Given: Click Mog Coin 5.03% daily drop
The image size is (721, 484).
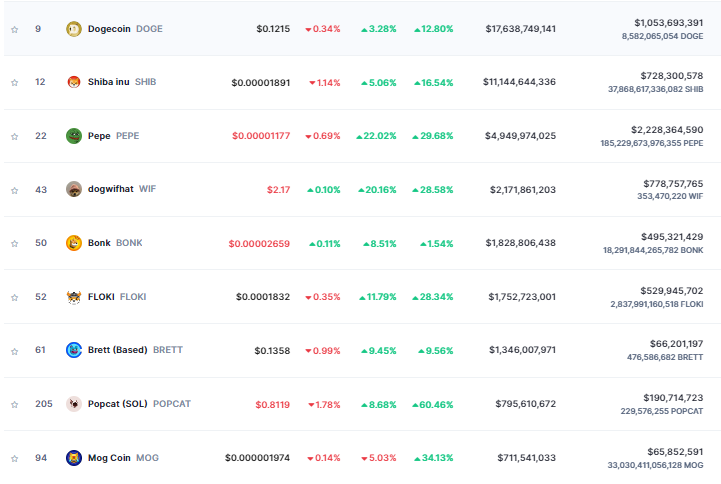Looking at the screenshot, I should click(379, 458).
